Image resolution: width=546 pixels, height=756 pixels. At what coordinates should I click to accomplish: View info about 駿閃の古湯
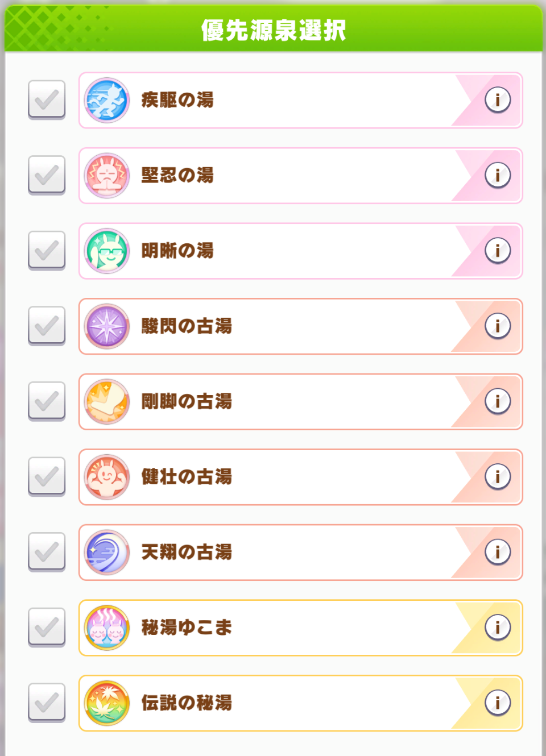coord(497,326)
